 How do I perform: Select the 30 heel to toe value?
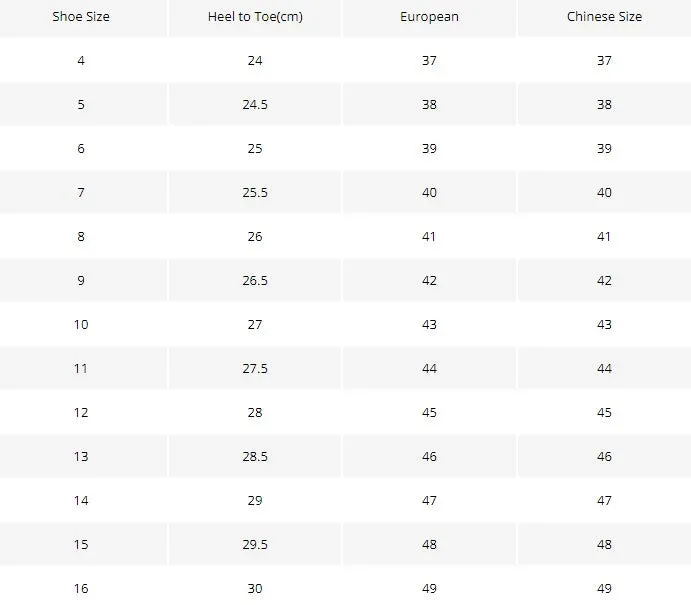click(x=255, y=589)
